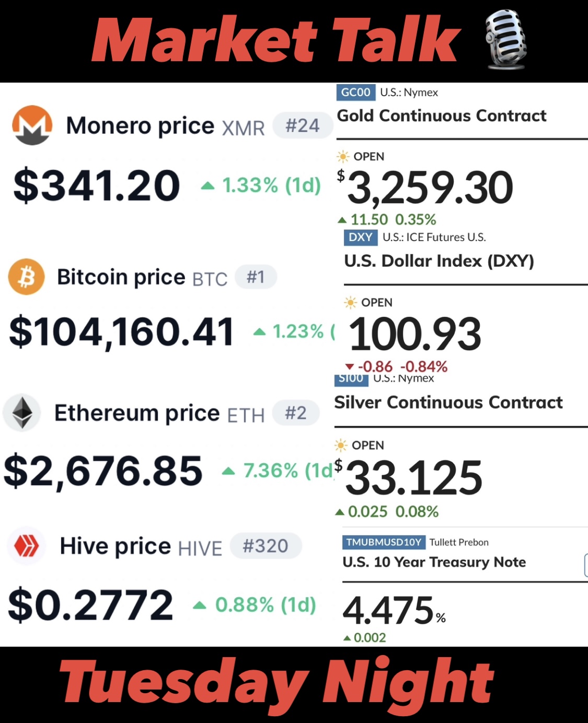Click the Monero #24 rank badge
Image resolution: width=588 pixels, height=723 pixels.
pyautogui.click(x=303, y=126)
